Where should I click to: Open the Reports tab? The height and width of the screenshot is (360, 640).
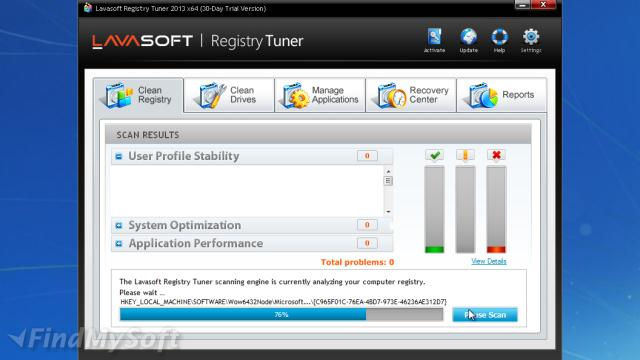click(x=502, y=95)
